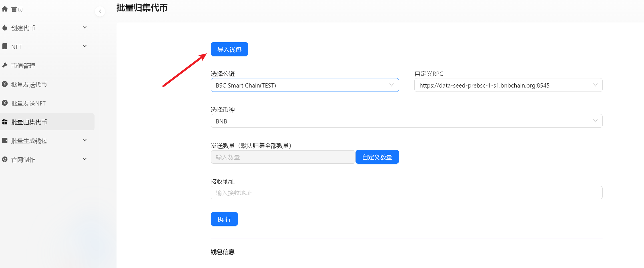Click the home icon in sidebar
This screenshot has height=268, width=644.
(x=5, y=9)
